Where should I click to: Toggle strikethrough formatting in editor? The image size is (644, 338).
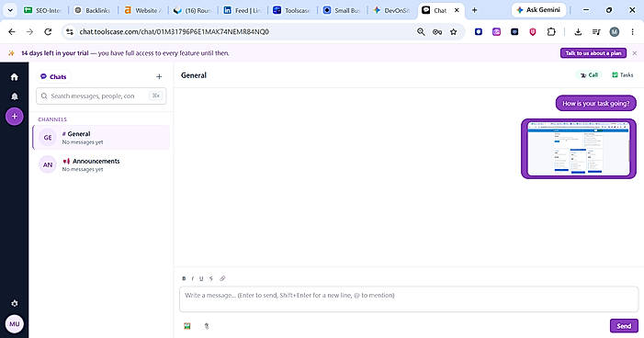[210, 278]
